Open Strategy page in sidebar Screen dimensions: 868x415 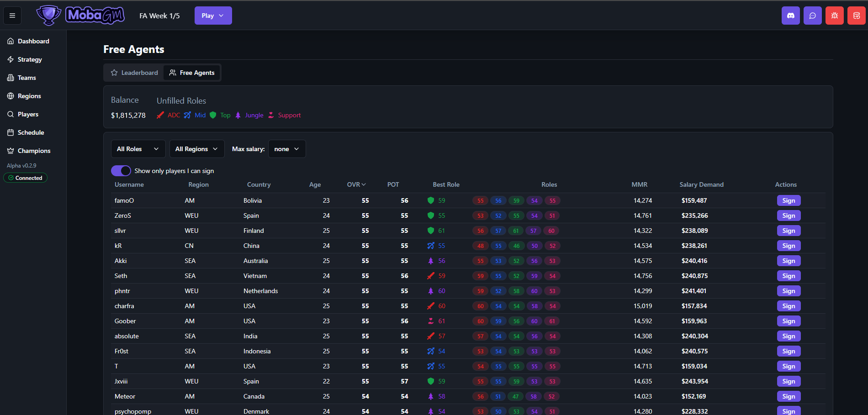(x=30, y=59)
